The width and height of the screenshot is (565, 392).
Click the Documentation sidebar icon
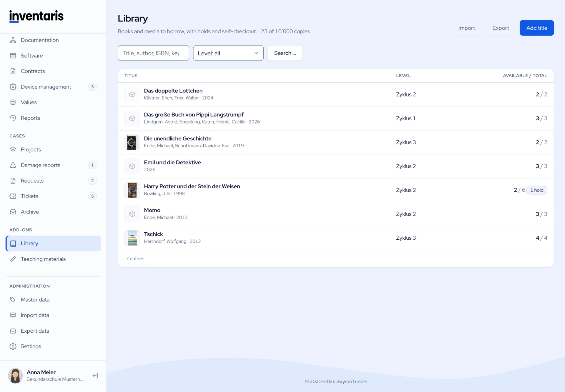click(x=13, y=40)
